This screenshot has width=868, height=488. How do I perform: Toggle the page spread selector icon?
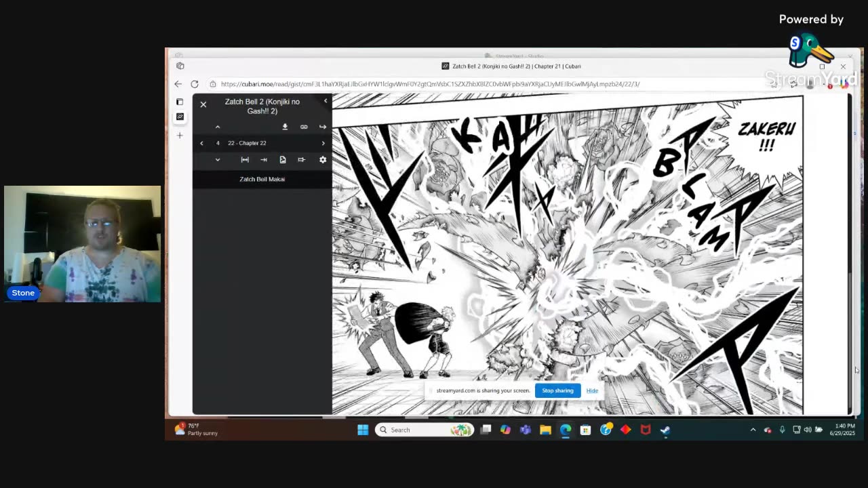[302, 160]
